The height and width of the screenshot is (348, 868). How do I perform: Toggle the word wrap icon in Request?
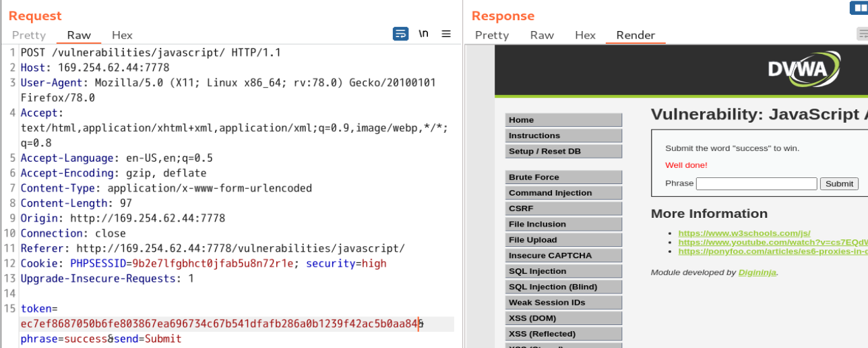coord(400,34)
